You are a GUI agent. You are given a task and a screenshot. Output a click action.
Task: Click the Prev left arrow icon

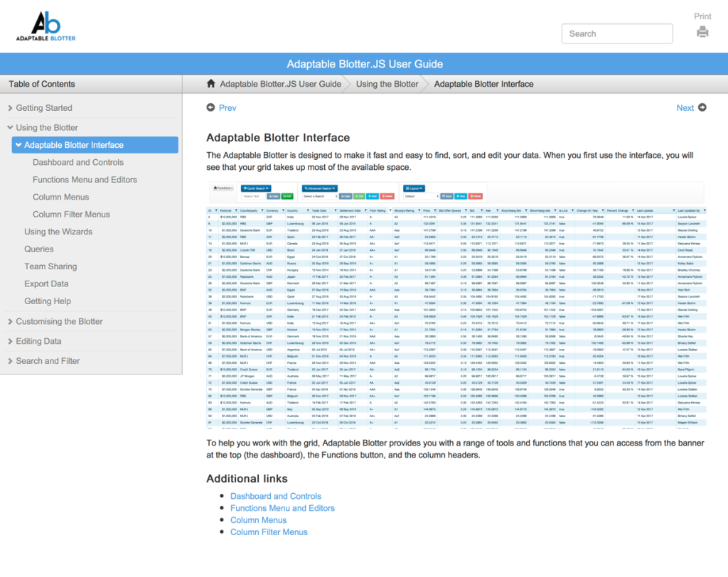[x=210, y=108]
